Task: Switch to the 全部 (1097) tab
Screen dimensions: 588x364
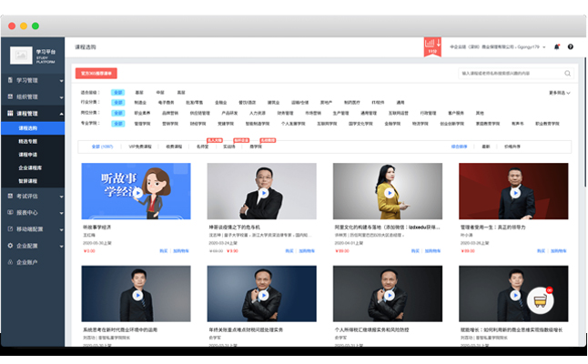Action: coord(102,147)
